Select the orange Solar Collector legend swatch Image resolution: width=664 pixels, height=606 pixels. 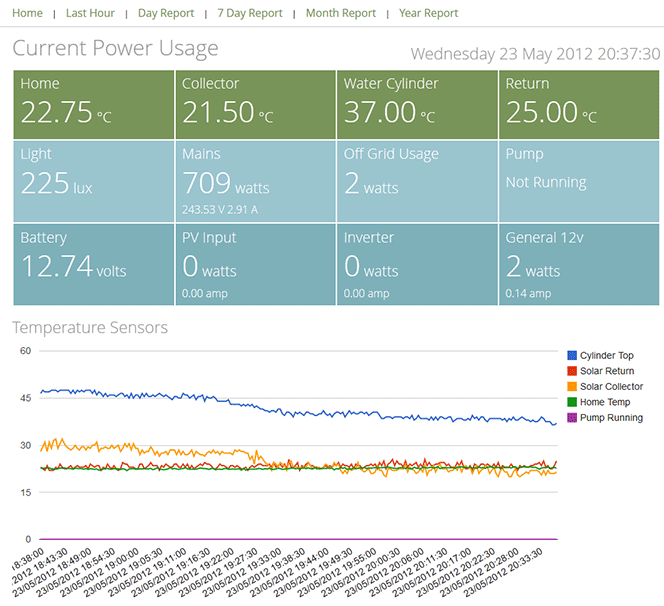[572, 387]
